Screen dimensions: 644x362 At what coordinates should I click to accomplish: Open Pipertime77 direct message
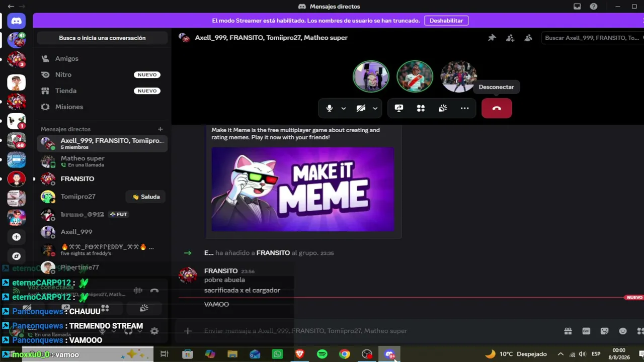[x=102, y=267]
